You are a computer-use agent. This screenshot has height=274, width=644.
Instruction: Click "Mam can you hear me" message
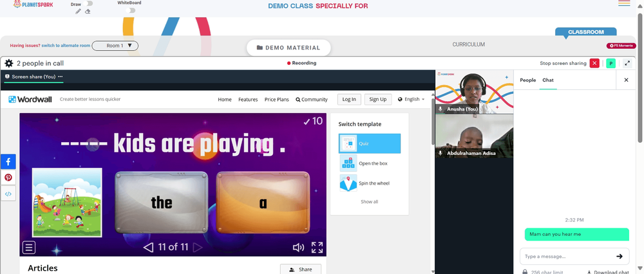coord(576,234)
